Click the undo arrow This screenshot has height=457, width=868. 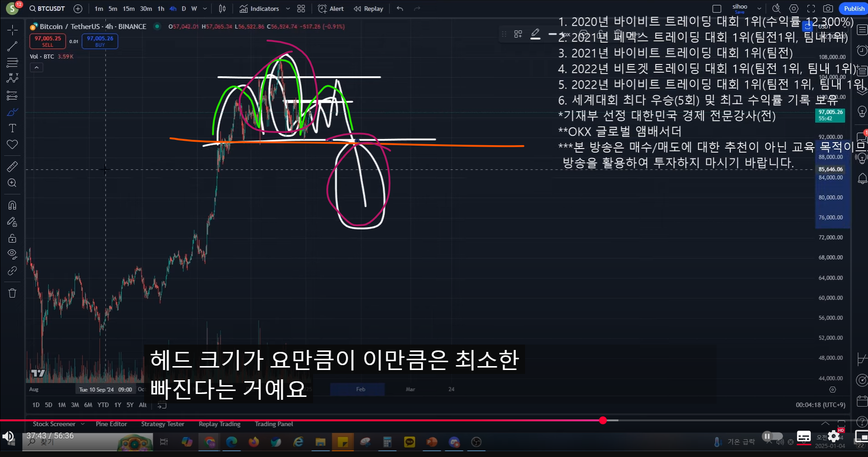pos(400,9)
